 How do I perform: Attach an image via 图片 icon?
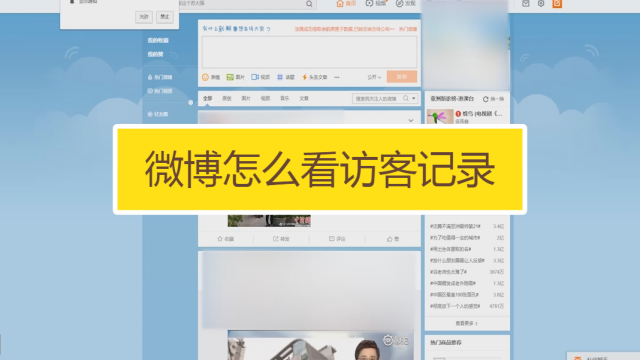[x=236, y=77]
